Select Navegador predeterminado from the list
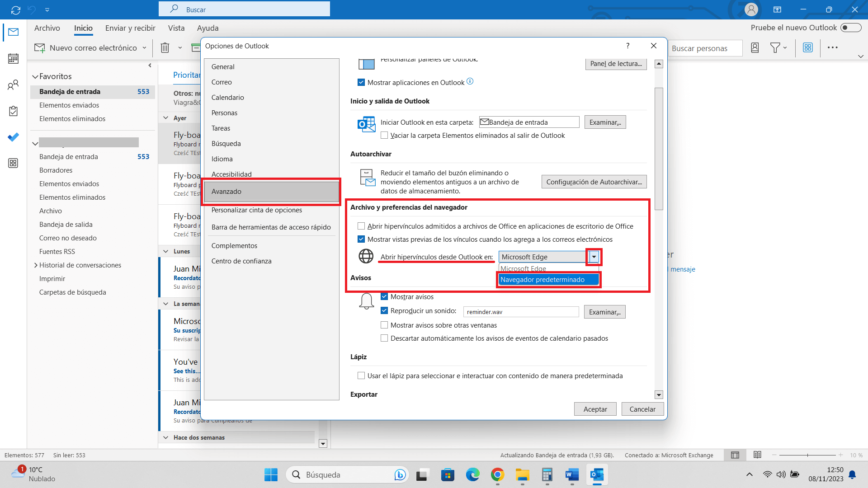Image resolution: width=868 pixels, height=488 pixels. pos(548,280)
